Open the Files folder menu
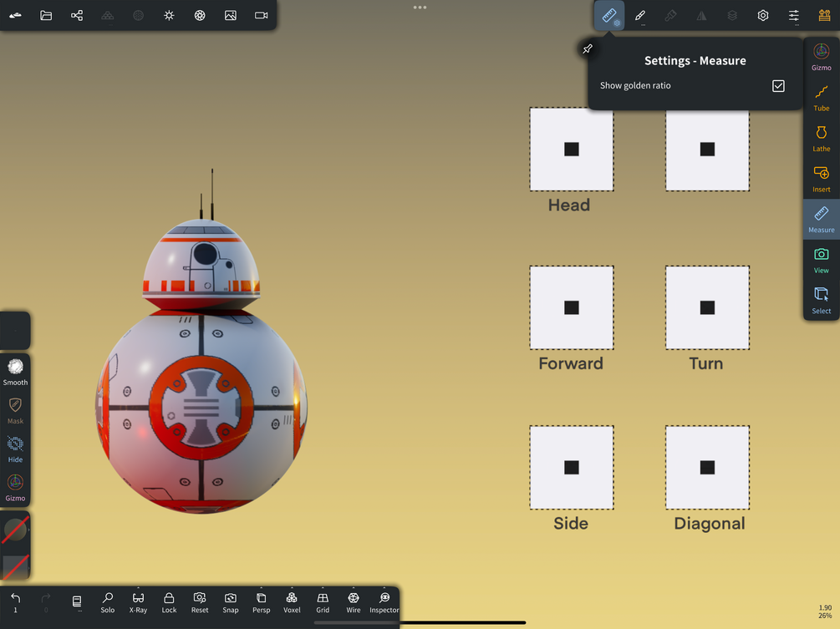 point(46,16)
